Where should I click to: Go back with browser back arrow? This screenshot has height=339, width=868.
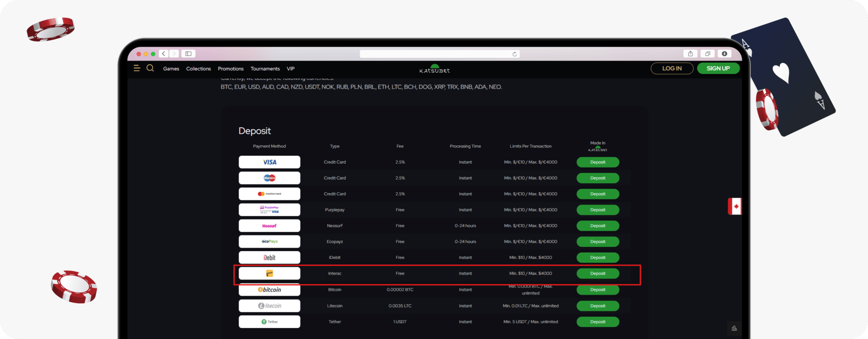click(164, 54)
